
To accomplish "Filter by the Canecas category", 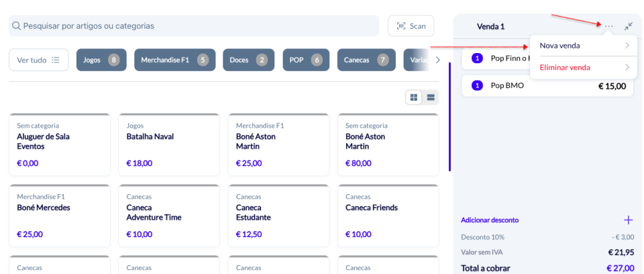I will 366,60.
